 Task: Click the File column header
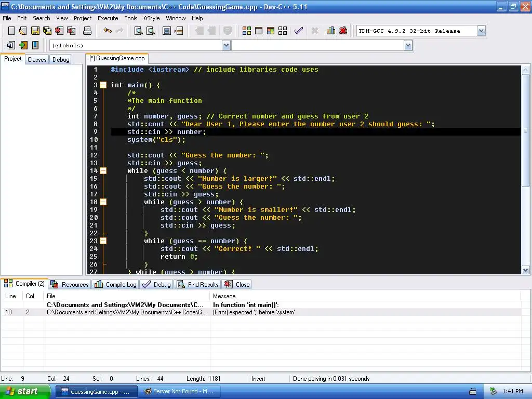click(127, 296)
